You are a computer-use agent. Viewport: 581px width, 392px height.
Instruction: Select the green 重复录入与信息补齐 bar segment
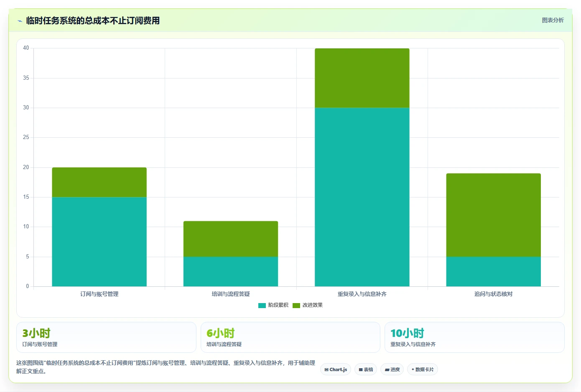[362, 78]
